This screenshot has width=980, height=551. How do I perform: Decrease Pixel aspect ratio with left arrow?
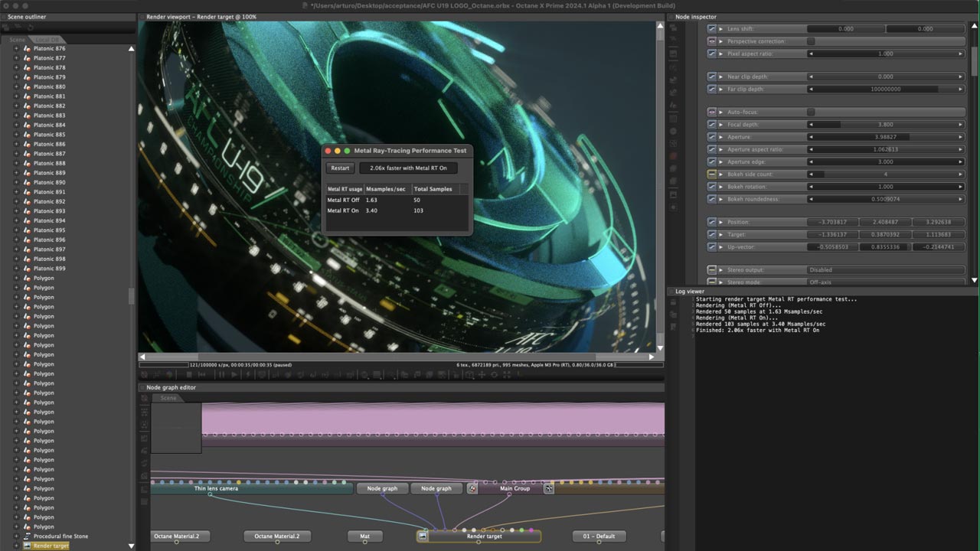coord(811,54)
